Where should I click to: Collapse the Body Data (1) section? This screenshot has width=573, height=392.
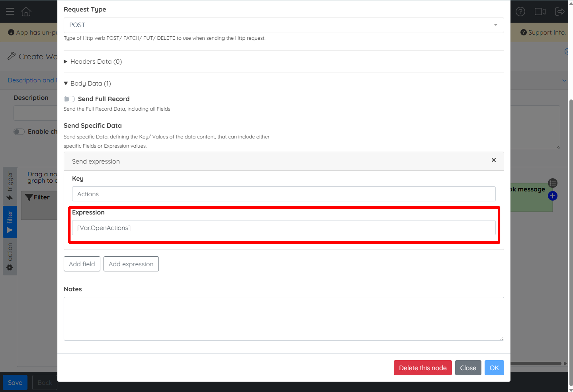87,83
